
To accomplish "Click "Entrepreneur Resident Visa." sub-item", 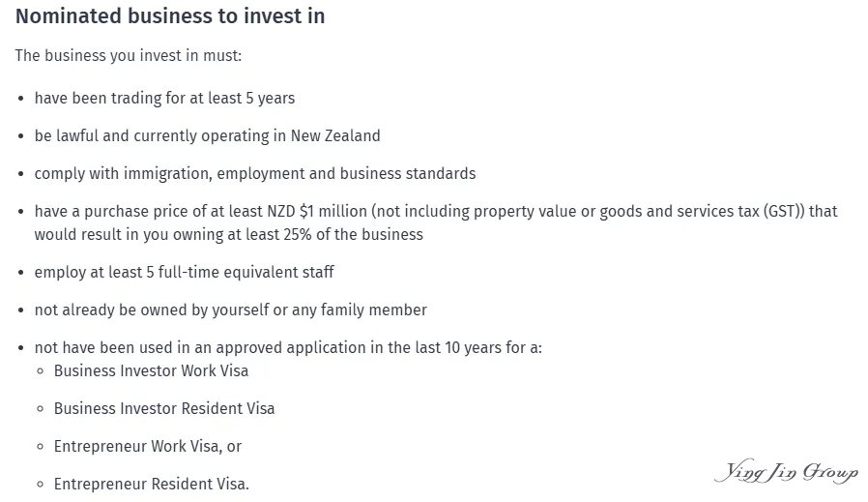I will click(152, 484).
